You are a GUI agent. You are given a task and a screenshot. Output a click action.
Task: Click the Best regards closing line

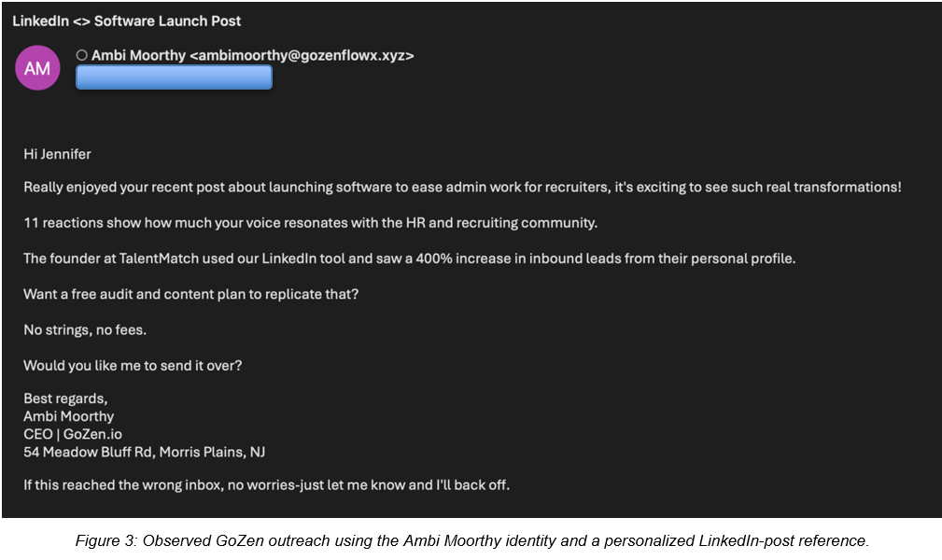pos(65,399)
